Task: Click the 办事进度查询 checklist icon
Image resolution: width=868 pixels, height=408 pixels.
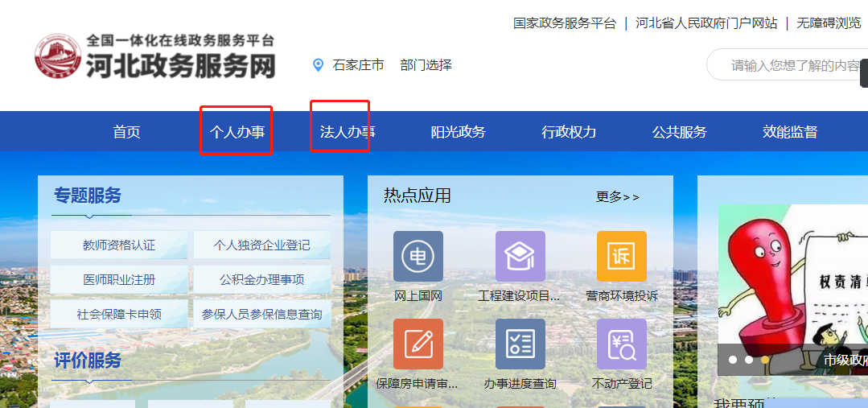Action: coord(520,344)
